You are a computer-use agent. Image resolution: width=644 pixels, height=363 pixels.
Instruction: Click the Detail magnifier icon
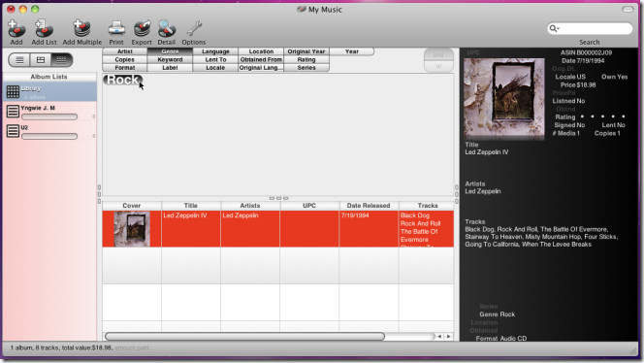(x=167, y=29)
